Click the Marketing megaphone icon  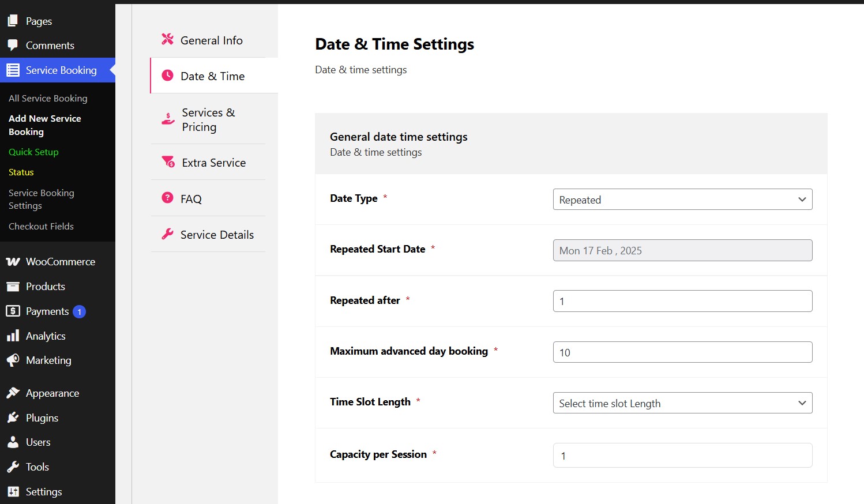click(x=13, y=360)
